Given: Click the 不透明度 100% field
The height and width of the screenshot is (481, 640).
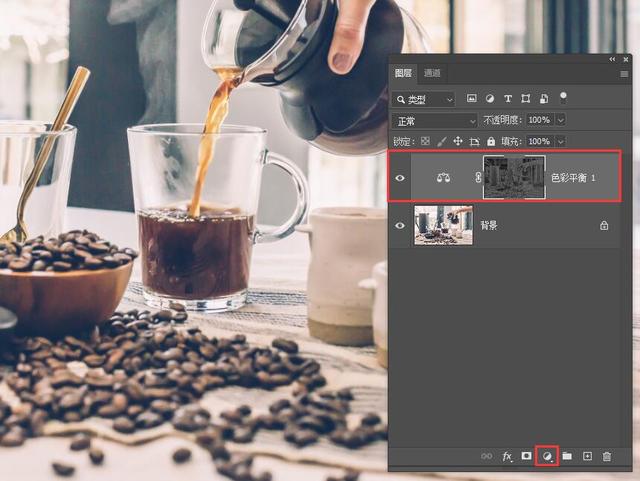Looking at the screenshot, I should click(x=539, y=120).
